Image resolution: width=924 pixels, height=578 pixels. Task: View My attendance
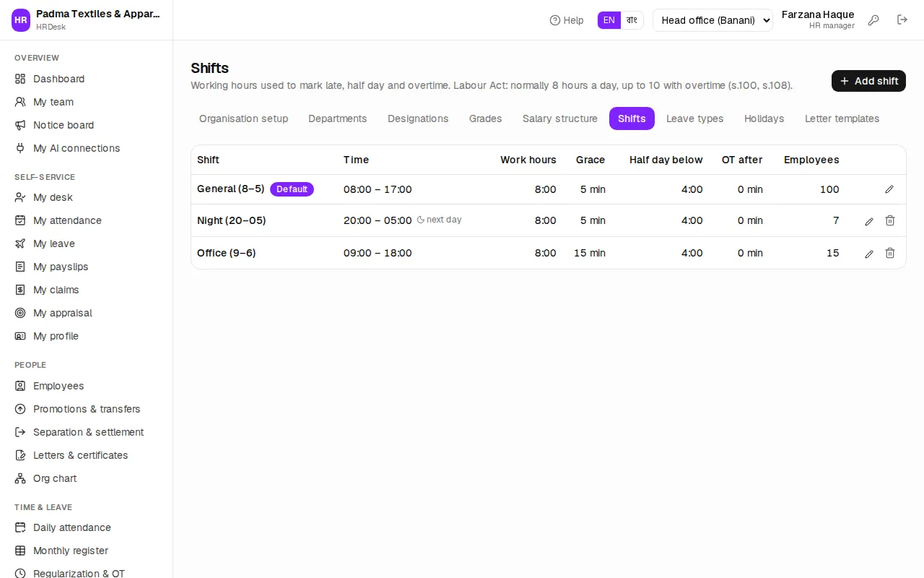tap(87, 220)
